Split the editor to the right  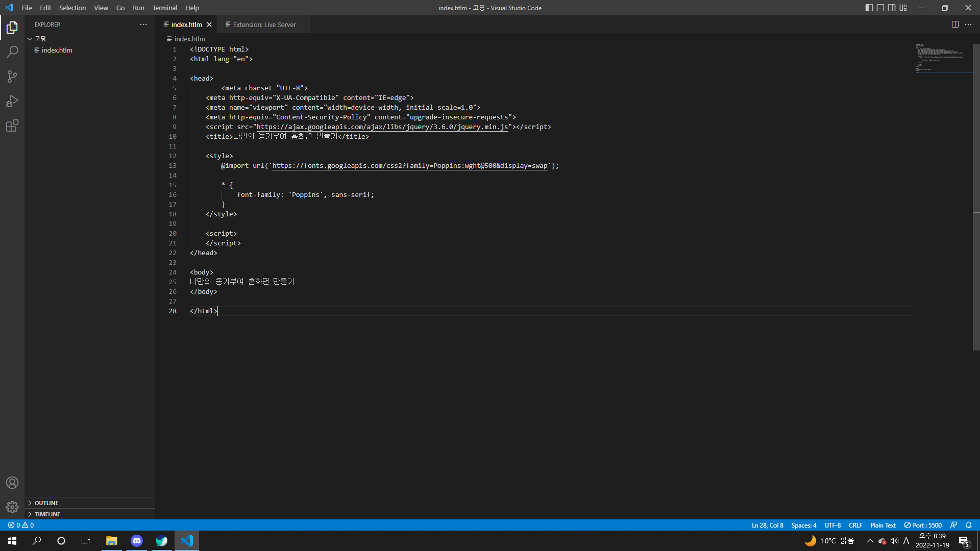955,24
